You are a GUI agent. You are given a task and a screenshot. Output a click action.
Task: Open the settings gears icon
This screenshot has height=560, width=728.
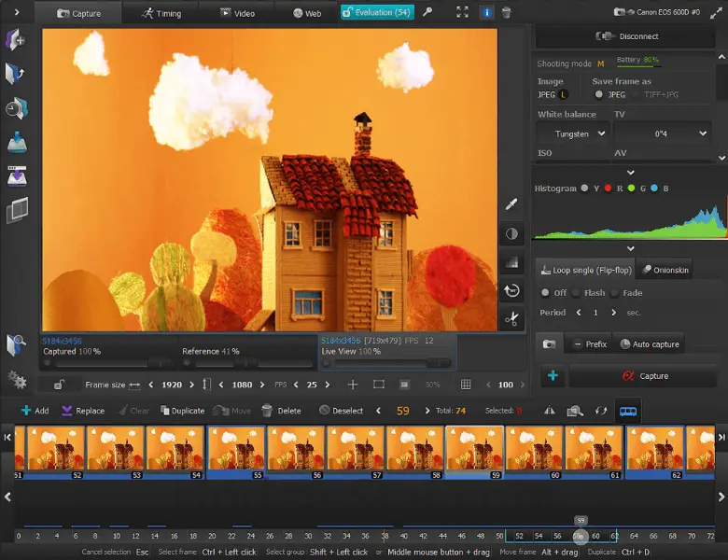tap(17, 380)
